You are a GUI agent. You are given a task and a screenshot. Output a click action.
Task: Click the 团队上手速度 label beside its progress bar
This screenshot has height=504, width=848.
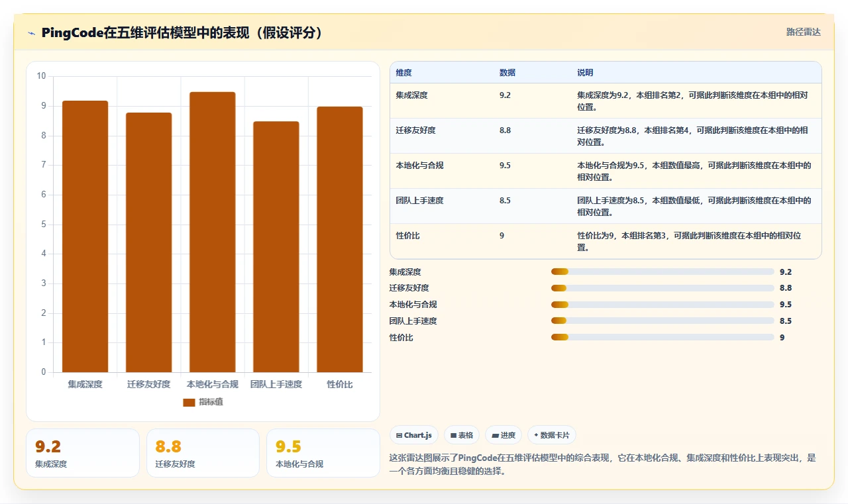(x=413, y=321)
